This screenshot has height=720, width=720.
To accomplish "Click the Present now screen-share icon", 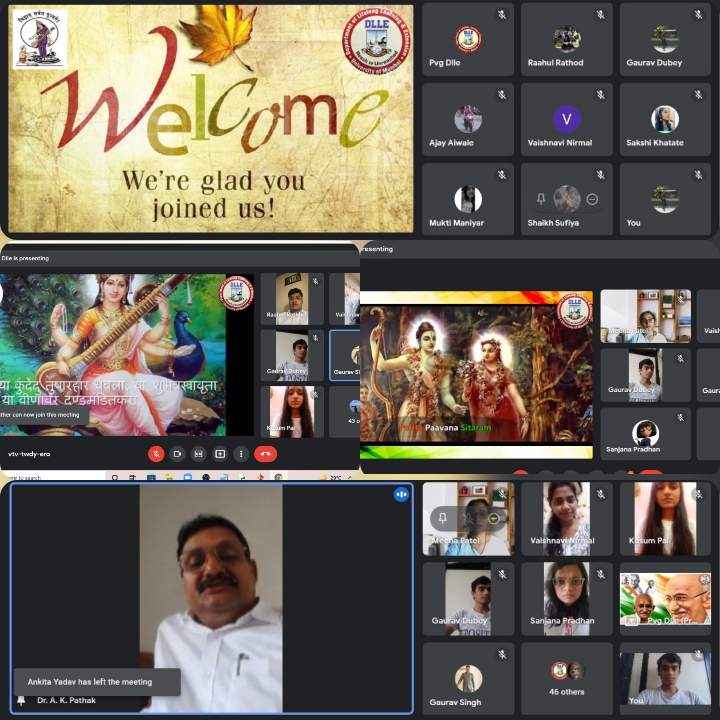I will point(219,453).
